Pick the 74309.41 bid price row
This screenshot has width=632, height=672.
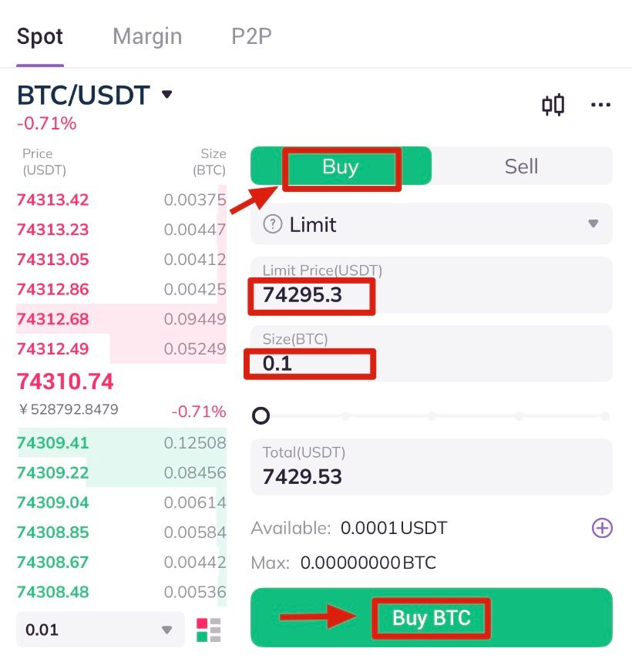pos(121,443)
